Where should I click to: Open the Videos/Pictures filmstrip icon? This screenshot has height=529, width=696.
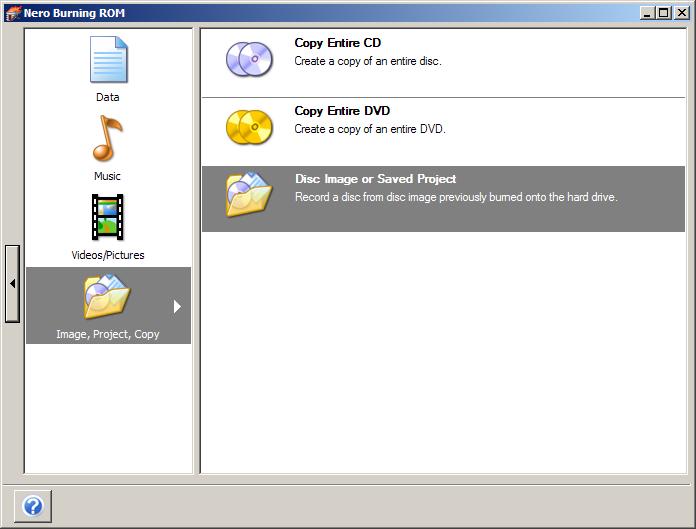107,218
